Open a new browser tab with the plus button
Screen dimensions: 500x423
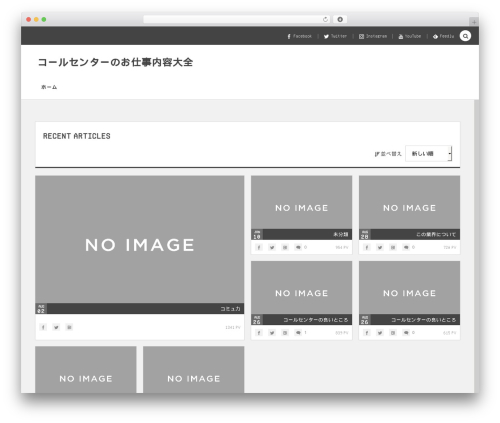click(x=474, y=22)
